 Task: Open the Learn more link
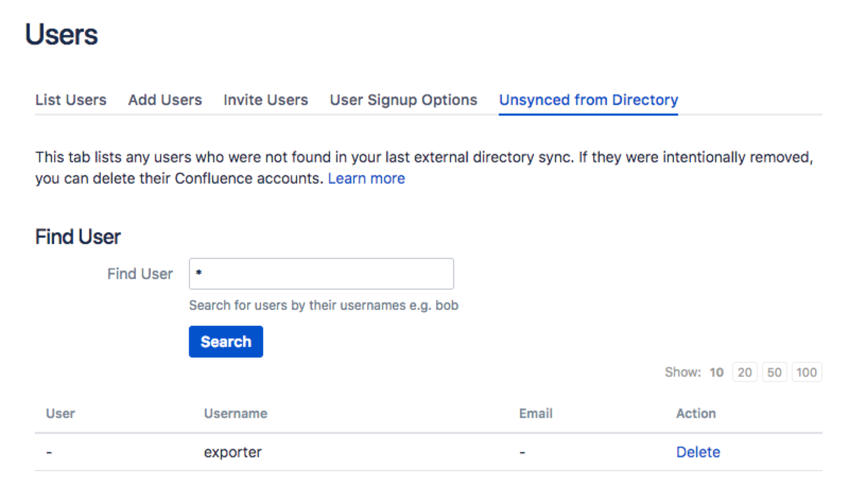(366, 178)
